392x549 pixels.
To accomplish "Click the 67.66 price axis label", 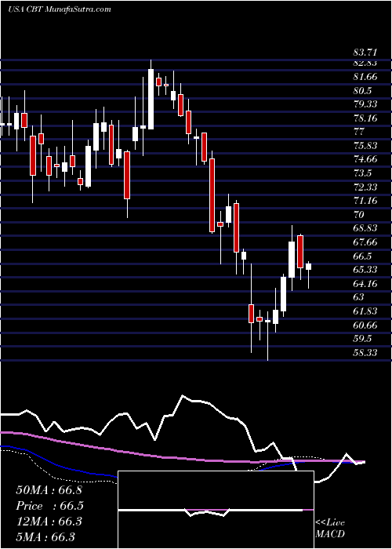I will pos(365,242).
